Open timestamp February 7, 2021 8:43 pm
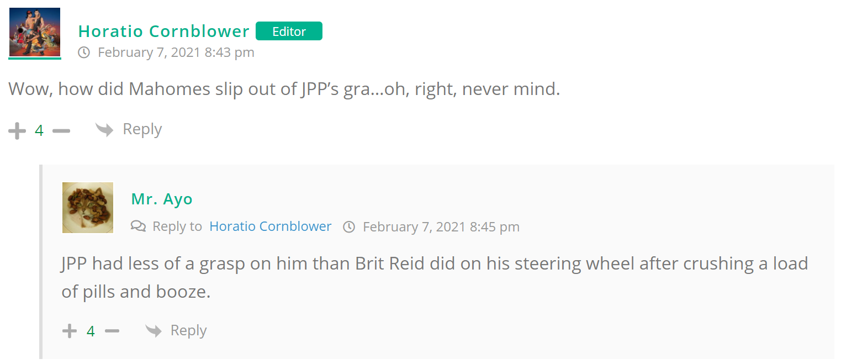This screenshot has width=868, height=364. 176,52
